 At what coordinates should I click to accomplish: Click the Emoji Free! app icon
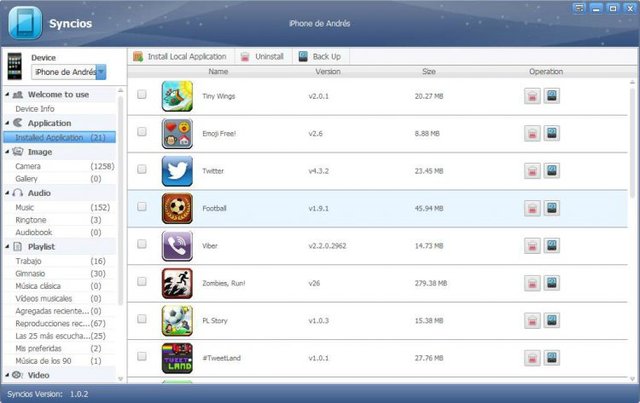point(177,134)
